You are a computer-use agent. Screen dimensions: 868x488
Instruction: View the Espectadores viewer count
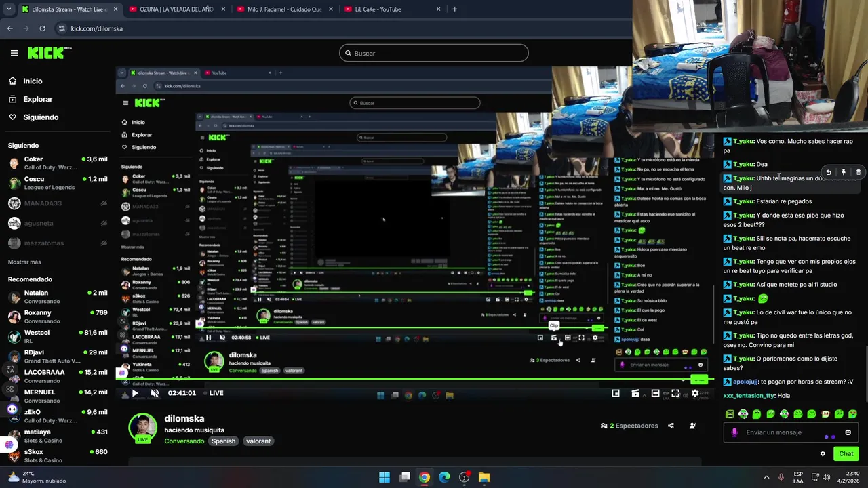point(629,426)
